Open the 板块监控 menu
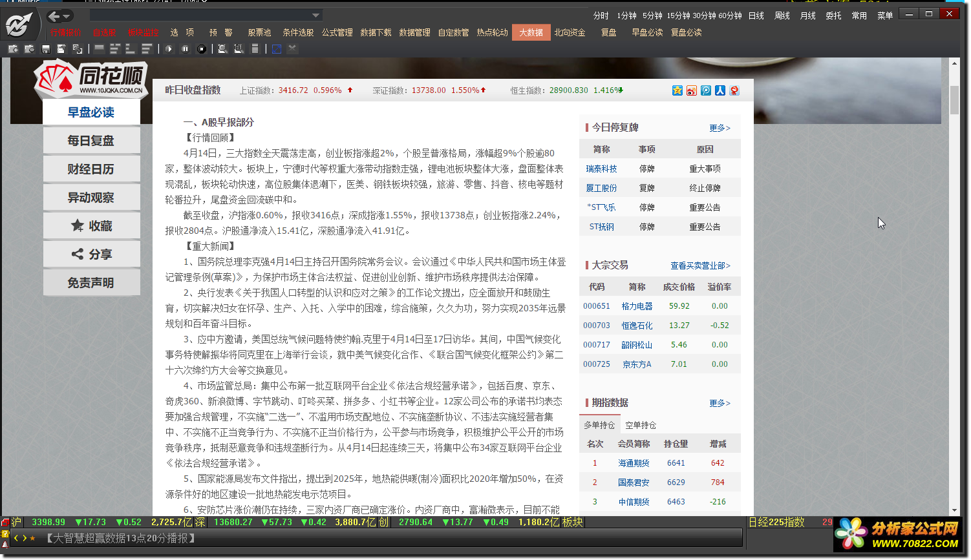Screen dimensions: 971x560 pyautogui.click(x=144, y=32)
